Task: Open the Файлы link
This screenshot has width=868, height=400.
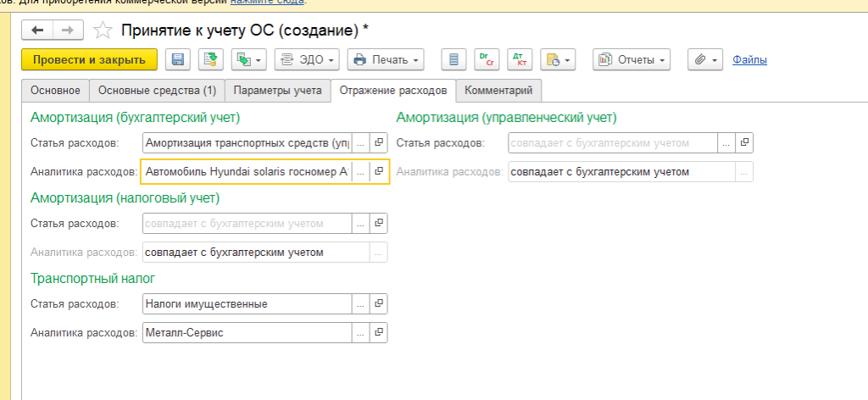Action: [x=749, y=59]
